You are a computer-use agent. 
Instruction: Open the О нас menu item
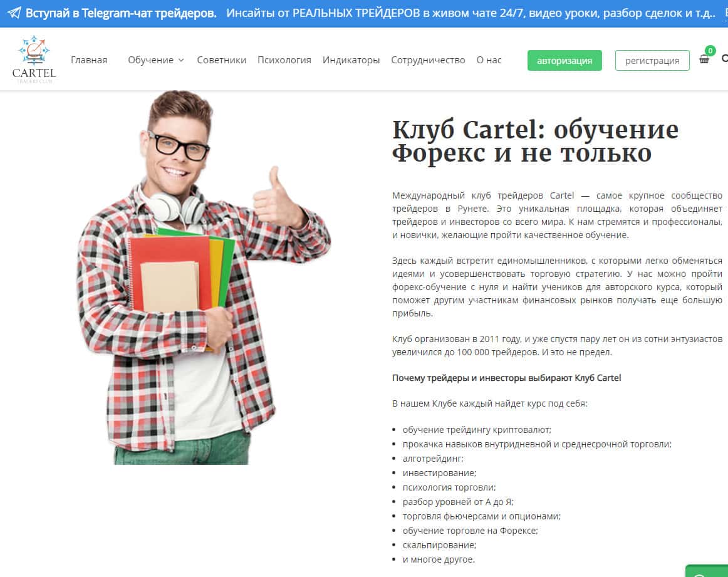(x=489, y=60)
